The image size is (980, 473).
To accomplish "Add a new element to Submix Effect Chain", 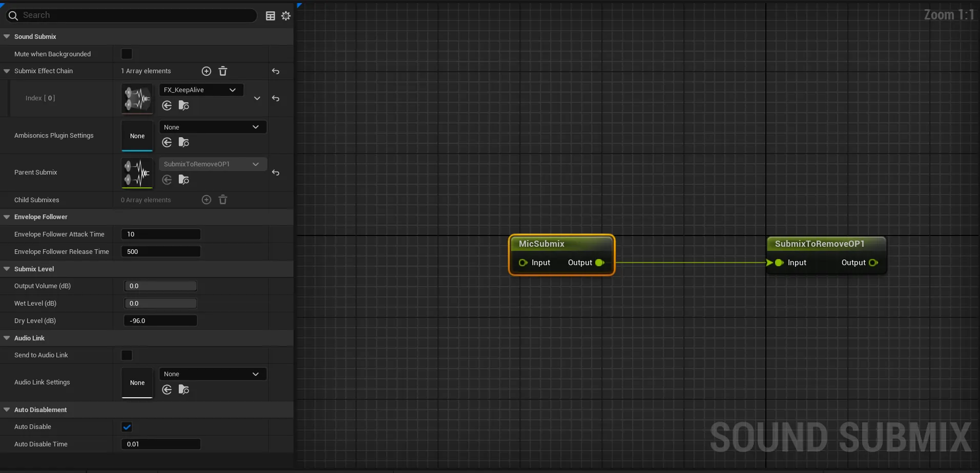I will tap(206, 71).
